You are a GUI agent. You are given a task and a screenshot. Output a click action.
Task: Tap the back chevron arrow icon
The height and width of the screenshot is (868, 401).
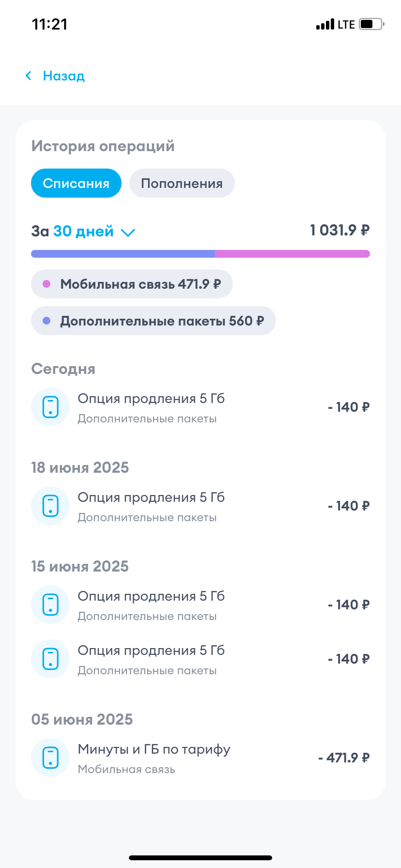point(29,76)
